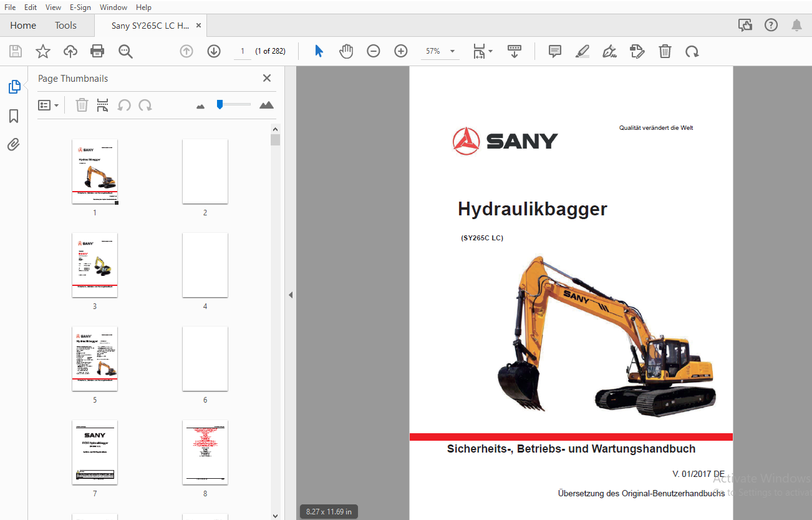
Task: Open Help via question mark icon
Action: 771,25
